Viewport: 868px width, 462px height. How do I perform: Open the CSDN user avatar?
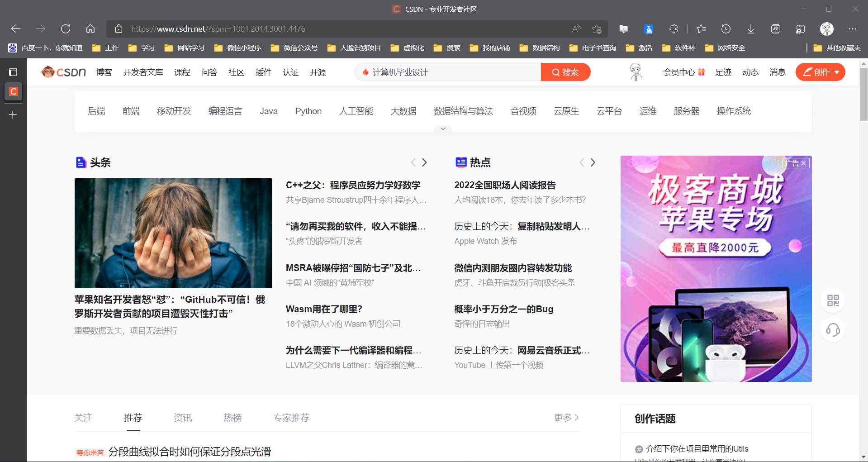point(636,72)
